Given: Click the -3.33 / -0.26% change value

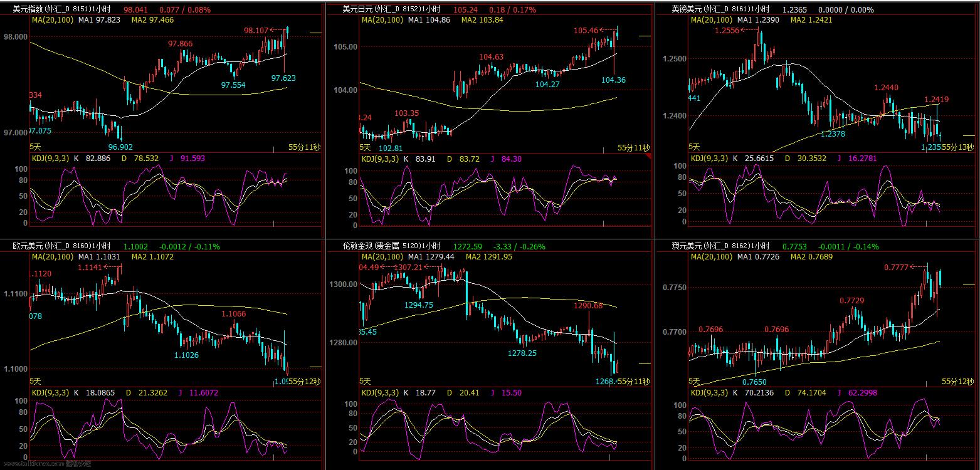Looking at the screenshot, I should point(520,247).
